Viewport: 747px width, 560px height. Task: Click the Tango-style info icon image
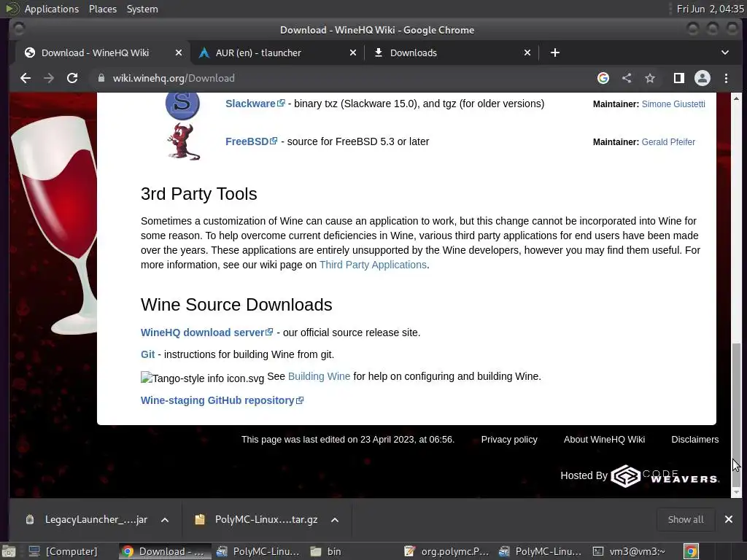click(x=202, y=378)
